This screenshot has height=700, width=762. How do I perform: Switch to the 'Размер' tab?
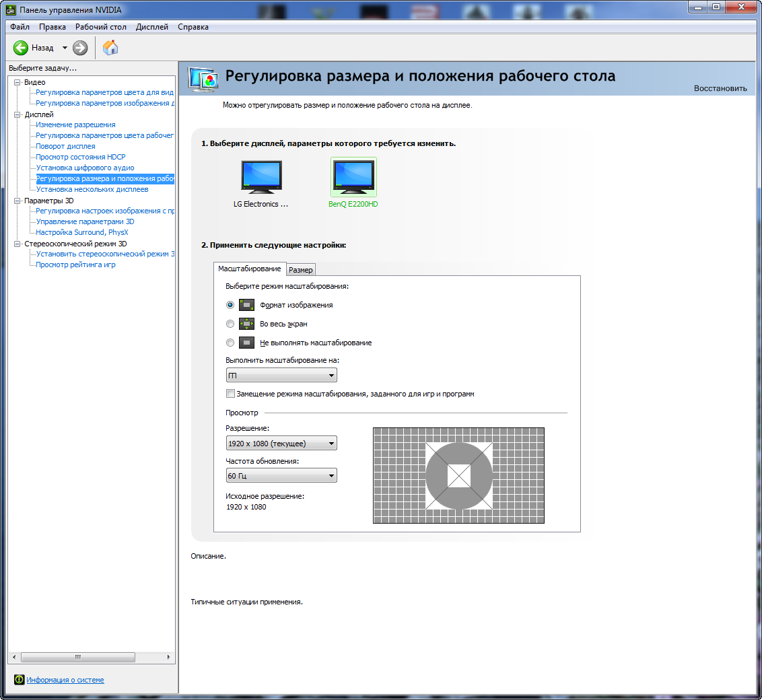pyautogui.click(x=301, y=270)
